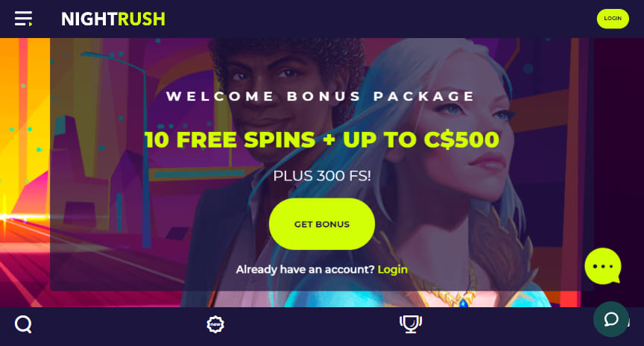
Task: Click the PLUS 300 FS! text
Action: [322, 176]
